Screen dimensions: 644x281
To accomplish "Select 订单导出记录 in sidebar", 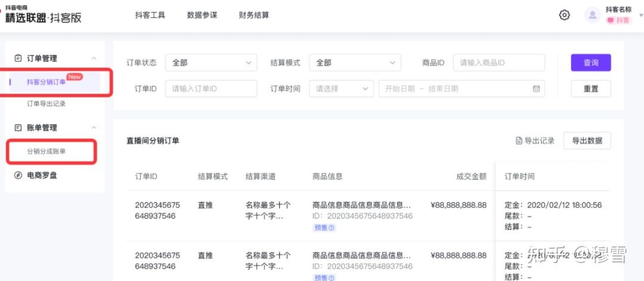I will pyautogui.click(x=46, y=104).
